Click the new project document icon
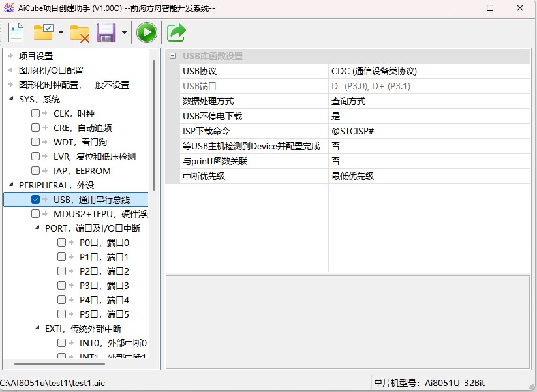The image size is (537, 392). tap(16, 33)
